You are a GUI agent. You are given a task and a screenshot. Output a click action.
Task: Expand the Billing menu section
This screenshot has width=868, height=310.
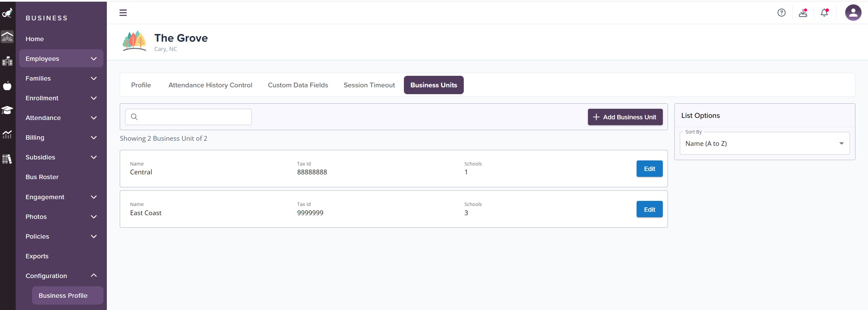click(61, 138)
